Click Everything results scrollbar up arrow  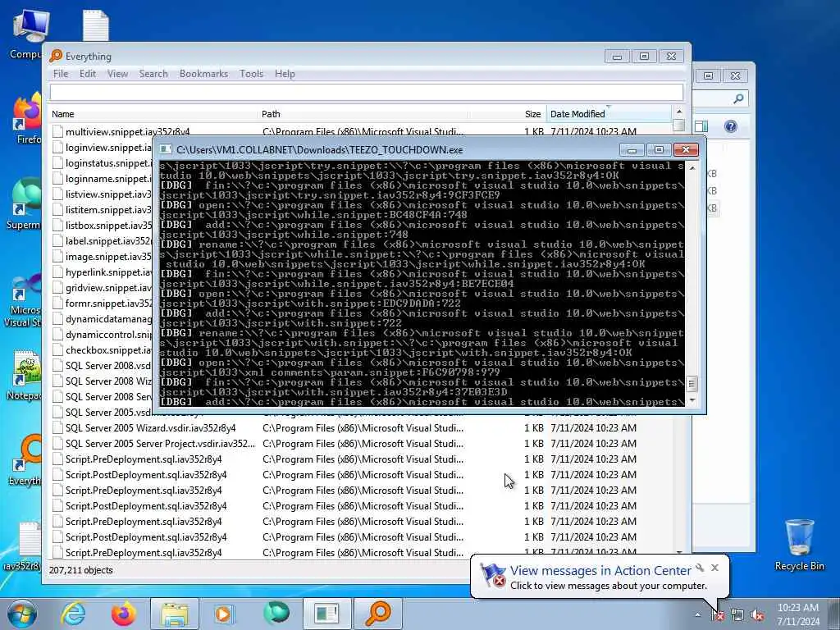[x=678, y=112]
